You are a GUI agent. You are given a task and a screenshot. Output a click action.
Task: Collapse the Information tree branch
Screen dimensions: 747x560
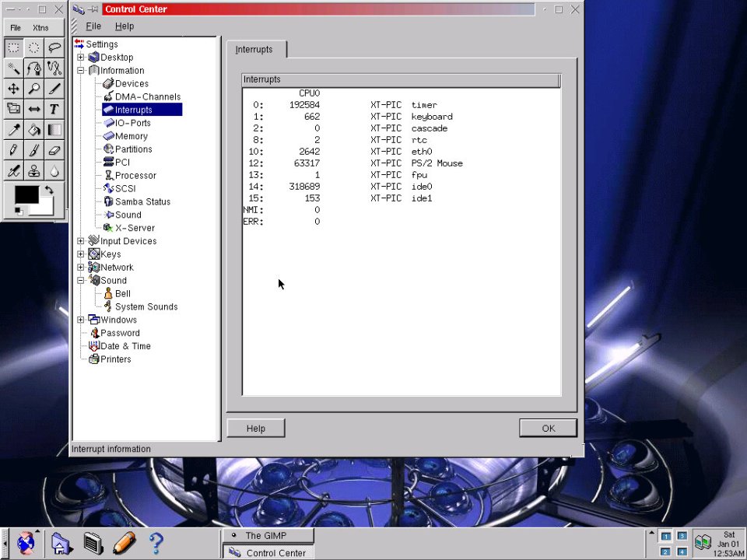click(80, 71)
